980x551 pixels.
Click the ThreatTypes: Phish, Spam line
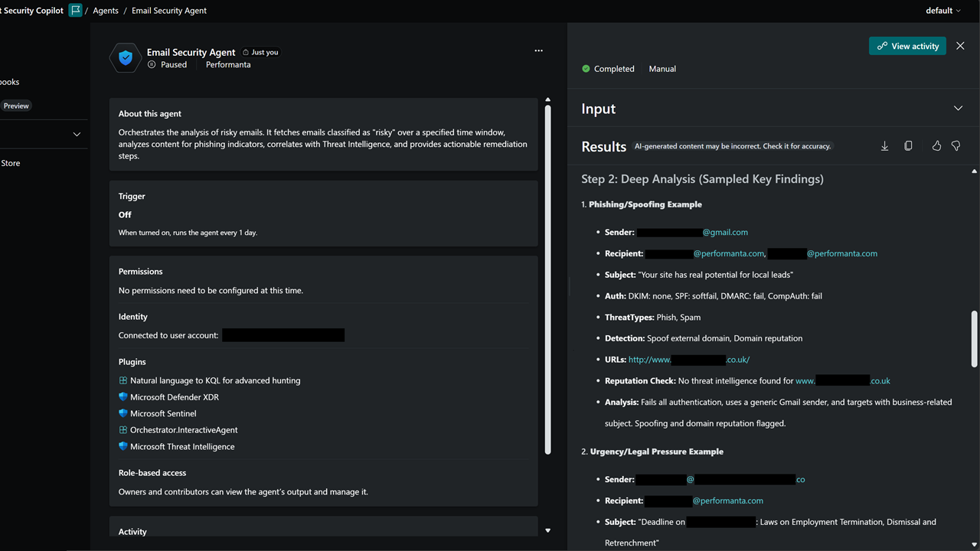pyautogui.click(x=652, y=317)
